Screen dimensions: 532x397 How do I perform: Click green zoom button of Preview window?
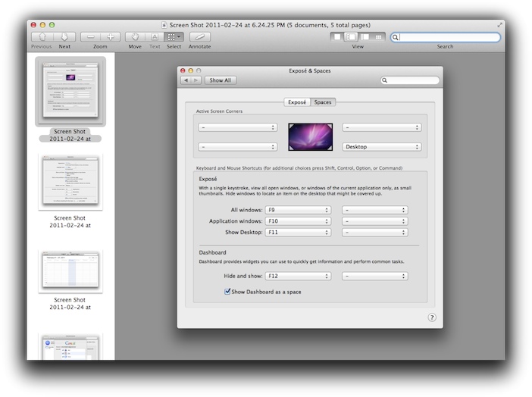[52, 25]
